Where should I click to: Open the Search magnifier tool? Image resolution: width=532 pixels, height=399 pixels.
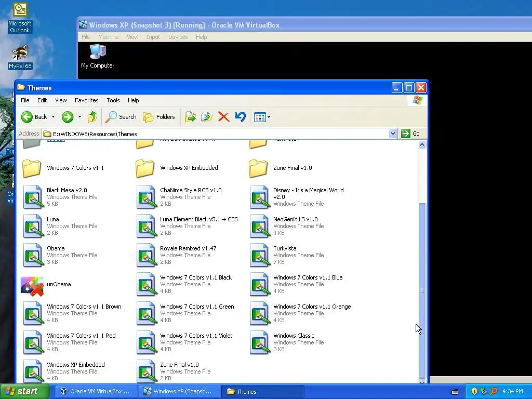[x=121, y=117]
